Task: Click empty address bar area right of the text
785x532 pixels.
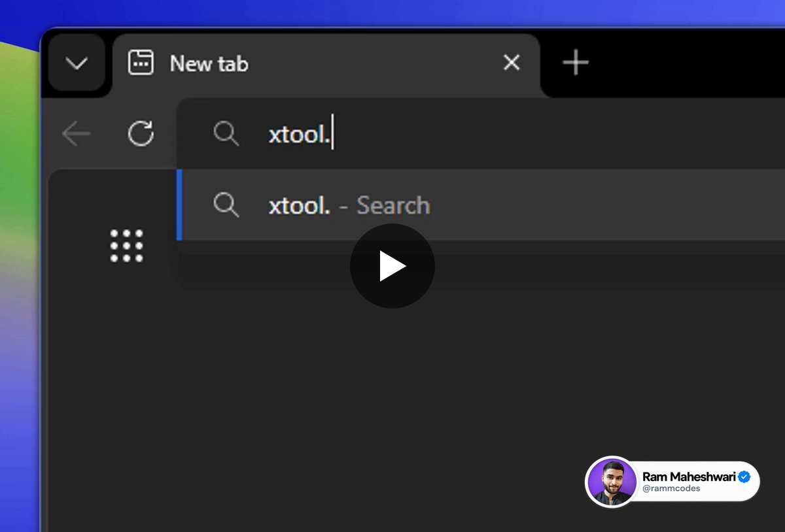Action: [x=556, y=135]
